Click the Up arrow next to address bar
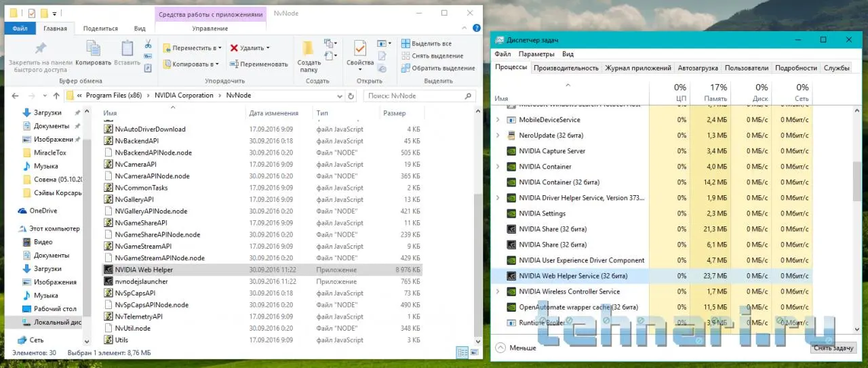The width and height of the screenshot is (868, 368). coord(56,96)
